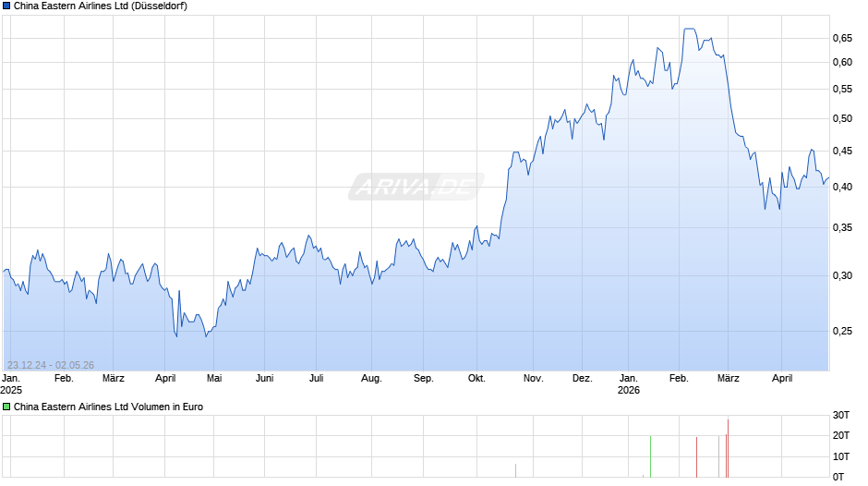The width and height of the screenshot is (868, 486).
Task: Click the Aug. month label on the time axis
Action: pos(371,379)
